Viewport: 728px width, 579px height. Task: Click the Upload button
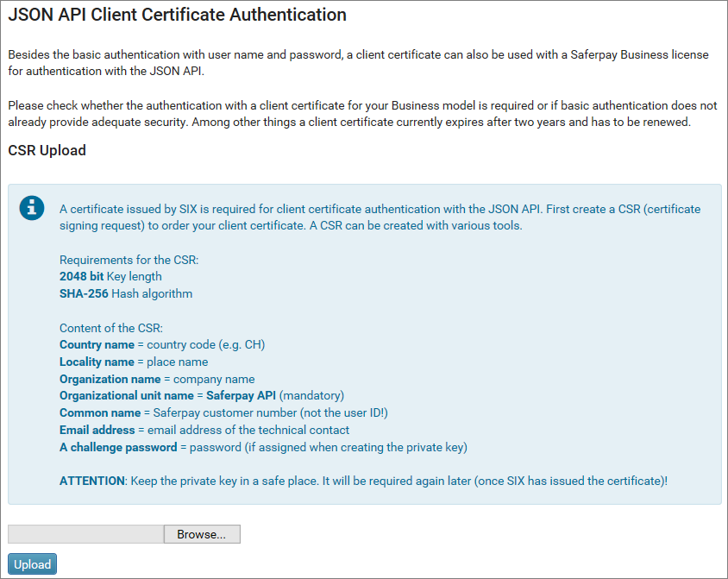click(x=32, y=564)
